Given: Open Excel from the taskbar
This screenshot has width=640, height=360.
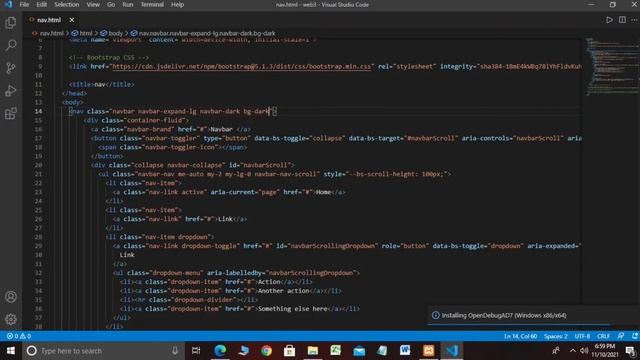Looking at the screenshot, I should coord(336,351).
